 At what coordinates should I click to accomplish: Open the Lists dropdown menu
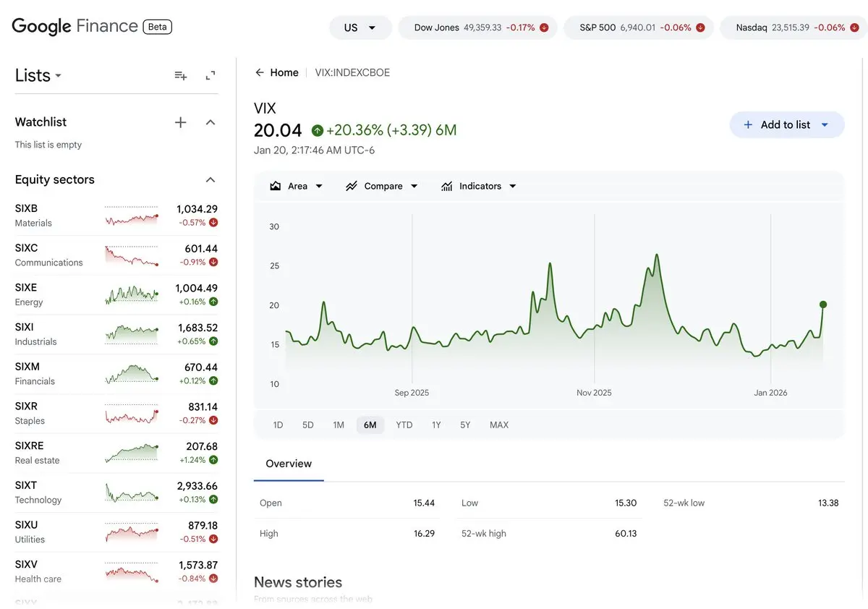[38, 75]
